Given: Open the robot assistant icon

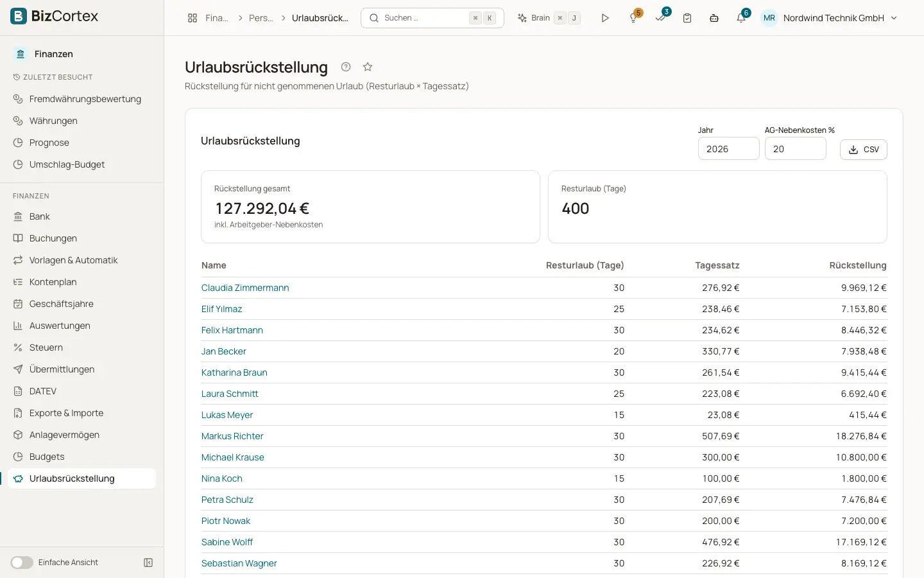Looking at the screenshot, I should tap(714, 18).
